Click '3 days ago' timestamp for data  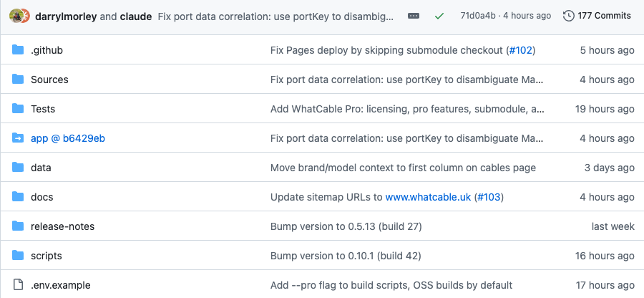tap(610, 168)
